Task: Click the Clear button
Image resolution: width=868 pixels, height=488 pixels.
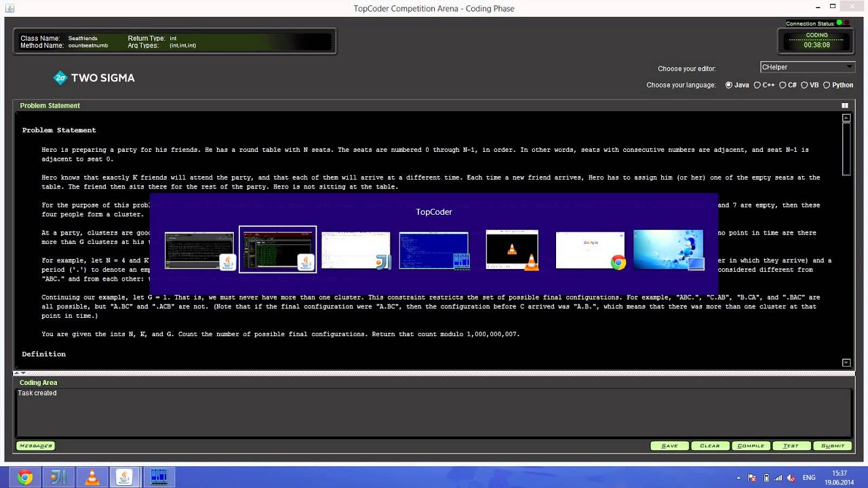Action: coord(710,446)
